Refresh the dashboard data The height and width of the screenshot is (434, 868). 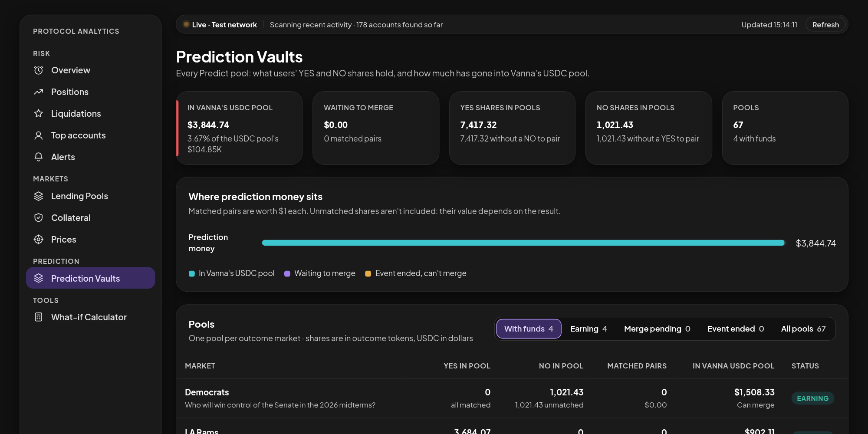tap(825, 25)
